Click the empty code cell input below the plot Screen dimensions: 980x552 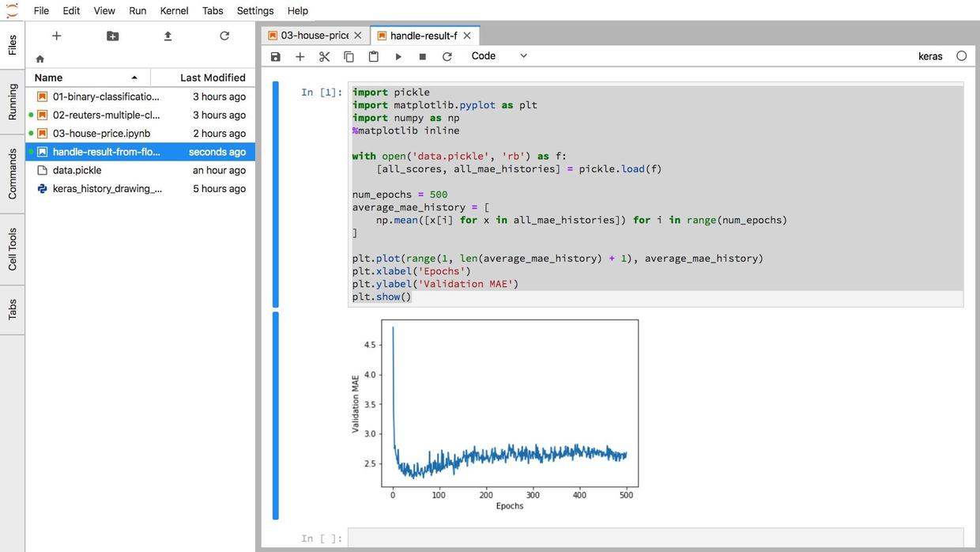[654, 539]
